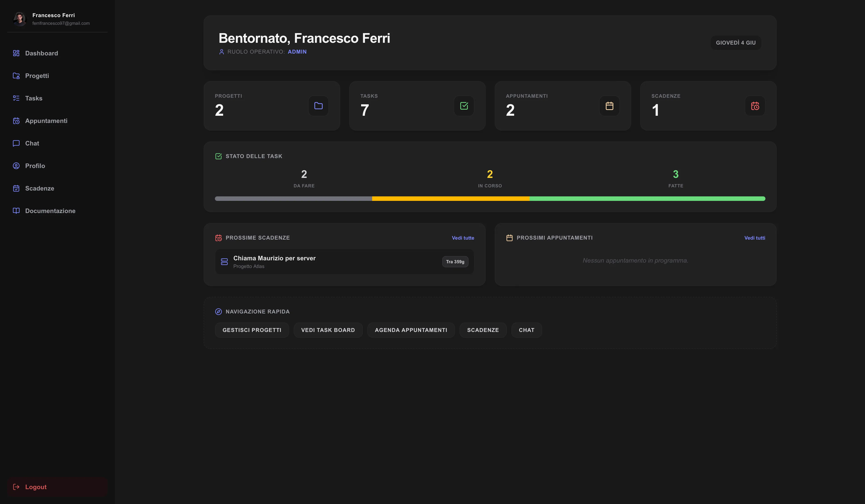Screen dimensions: 865x504
Task: Click the folder icon in Progetti card
Action: pyautogui.click(x=319, y=106)
